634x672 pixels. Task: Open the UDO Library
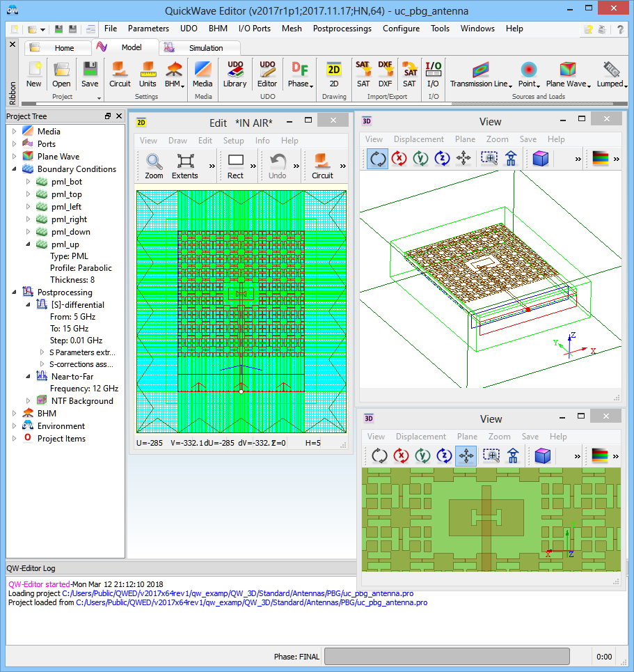click(x=235, y=74)
